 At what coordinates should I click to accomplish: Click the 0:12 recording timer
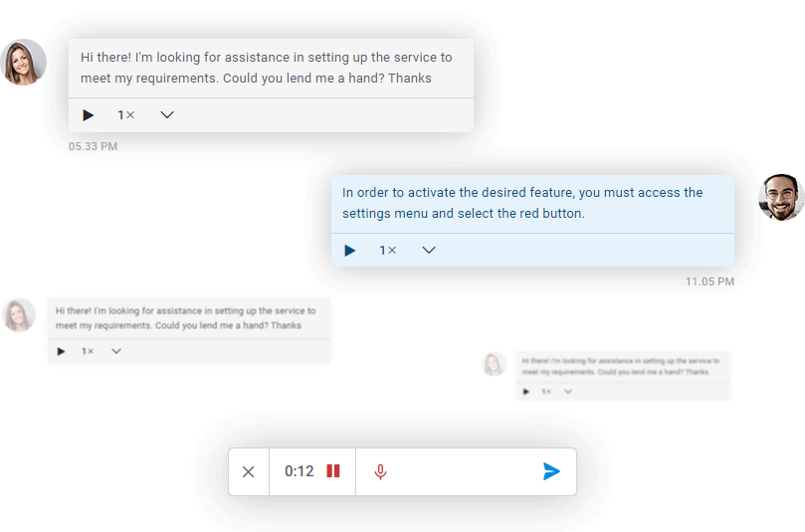(299, 471)
